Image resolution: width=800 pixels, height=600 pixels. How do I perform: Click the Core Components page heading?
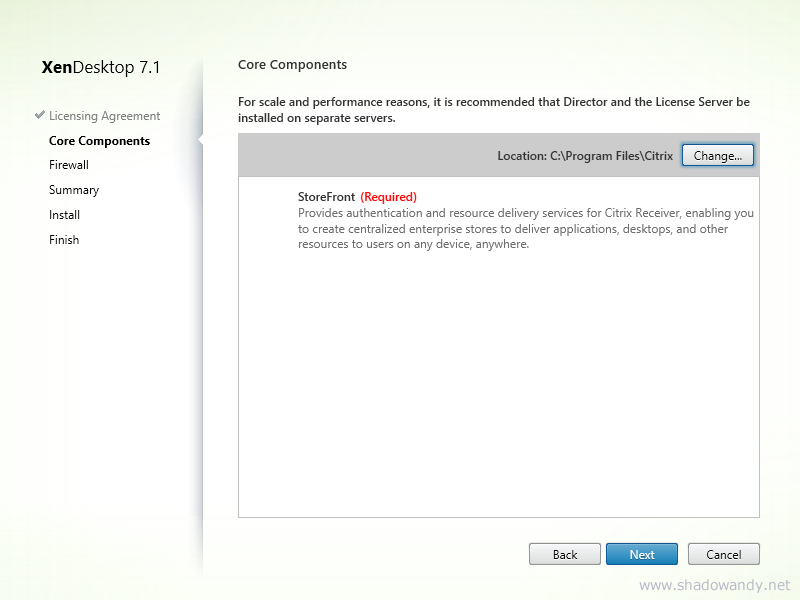pos(292,65)
